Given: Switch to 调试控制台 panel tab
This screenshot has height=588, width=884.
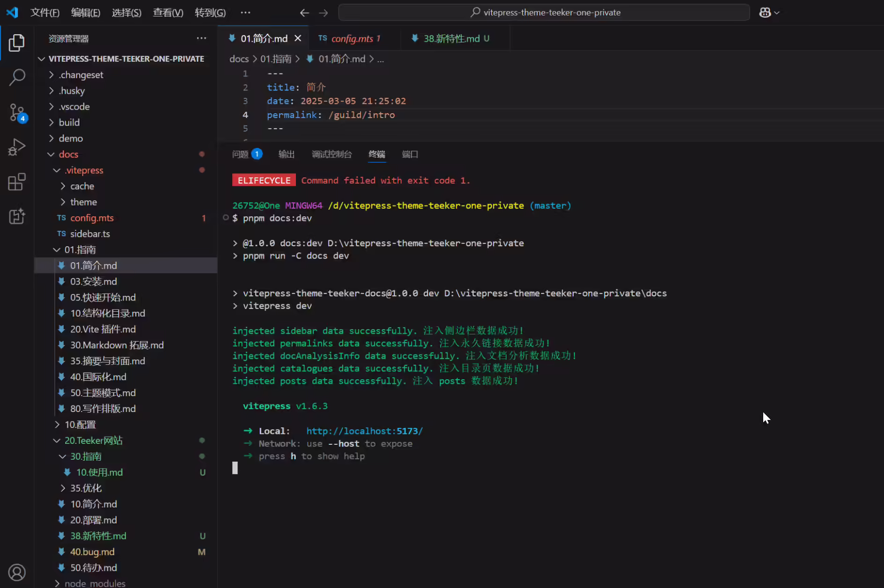Looking at the screenshot, I should pyautogui.click(x=331, y=154).
